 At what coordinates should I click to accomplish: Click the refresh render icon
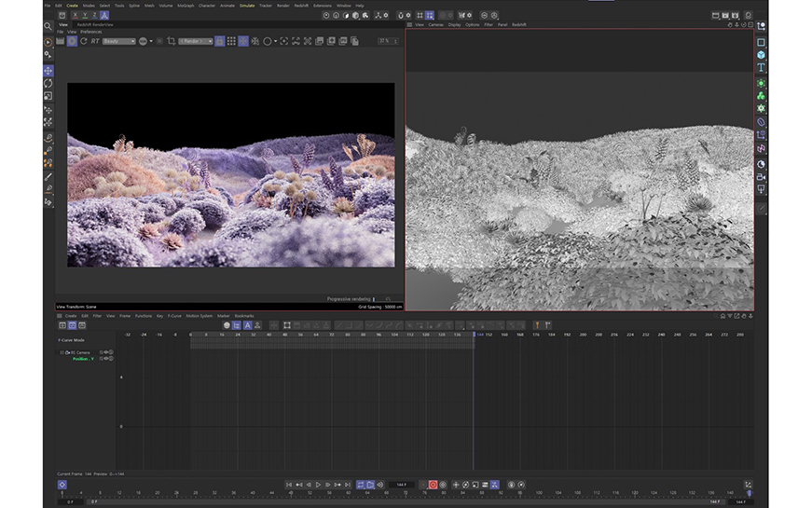click(x=84, y=41)
